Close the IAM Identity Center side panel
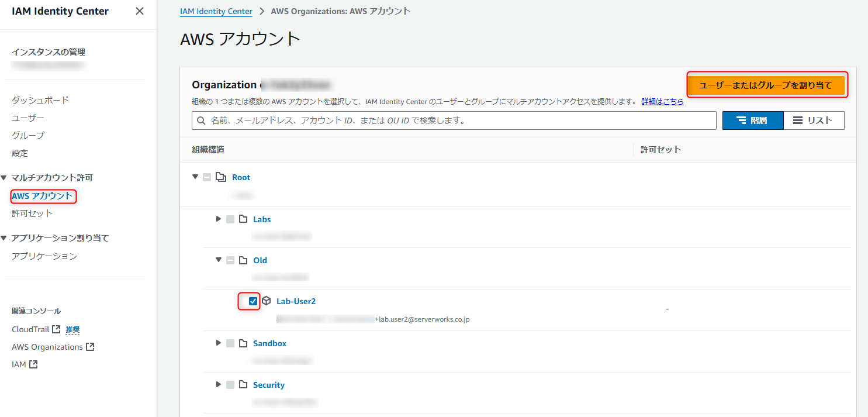868x417 pixels. 139,11
